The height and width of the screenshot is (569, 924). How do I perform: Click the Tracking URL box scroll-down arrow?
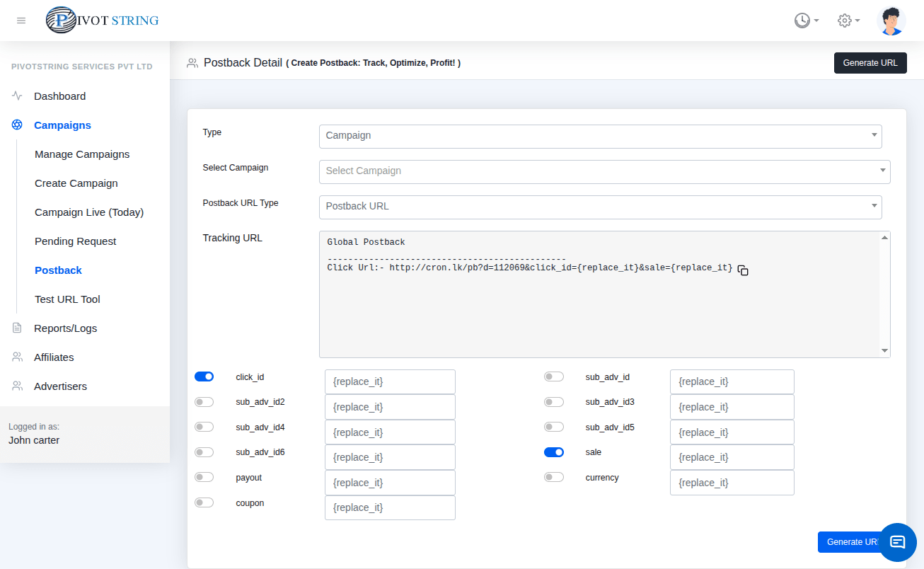[x=884, y=351]
